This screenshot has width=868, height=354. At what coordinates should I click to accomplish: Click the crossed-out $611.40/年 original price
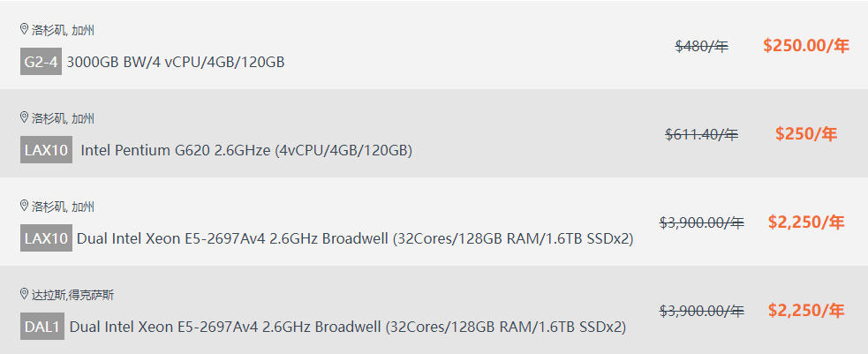(x=702, y=134)
